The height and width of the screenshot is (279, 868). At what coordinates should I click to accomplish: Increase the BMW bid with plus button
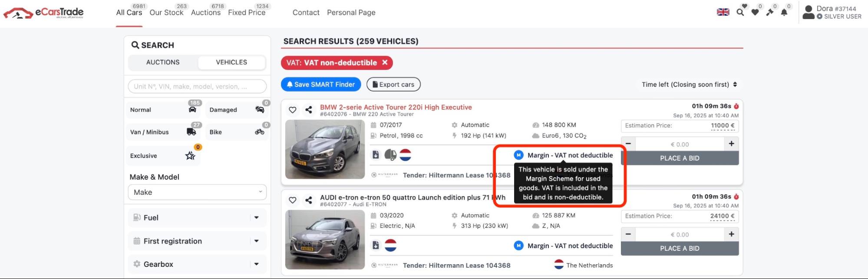[x=732, y=144]
